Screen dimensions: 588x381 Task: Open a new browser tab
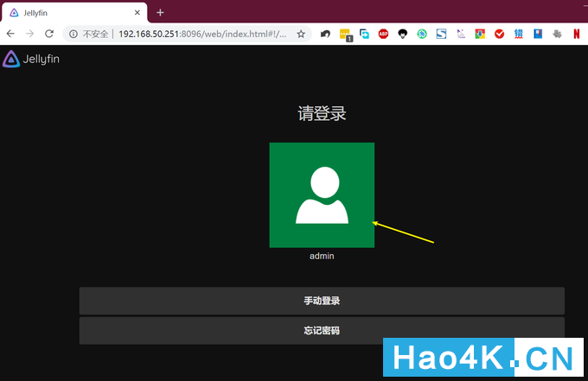(160, 13)
